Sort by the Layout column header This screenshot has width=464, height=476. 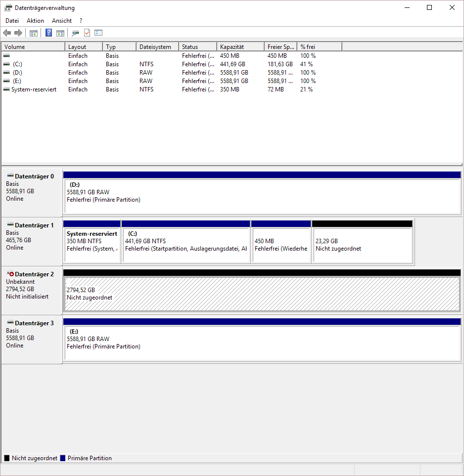[x=84, y=47]
